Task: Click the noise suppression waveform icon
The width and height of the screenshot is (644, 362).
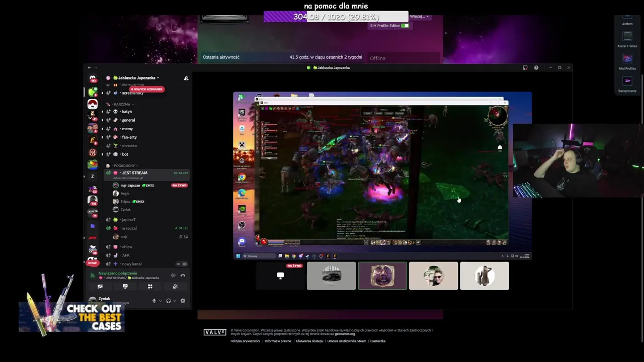Action: (174, 275)
